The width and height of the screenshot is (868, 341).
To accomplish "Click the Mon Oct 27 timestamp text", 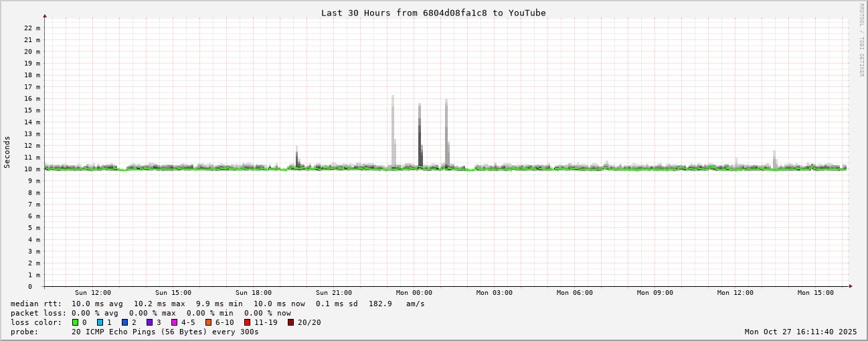I will pos(800,332).
